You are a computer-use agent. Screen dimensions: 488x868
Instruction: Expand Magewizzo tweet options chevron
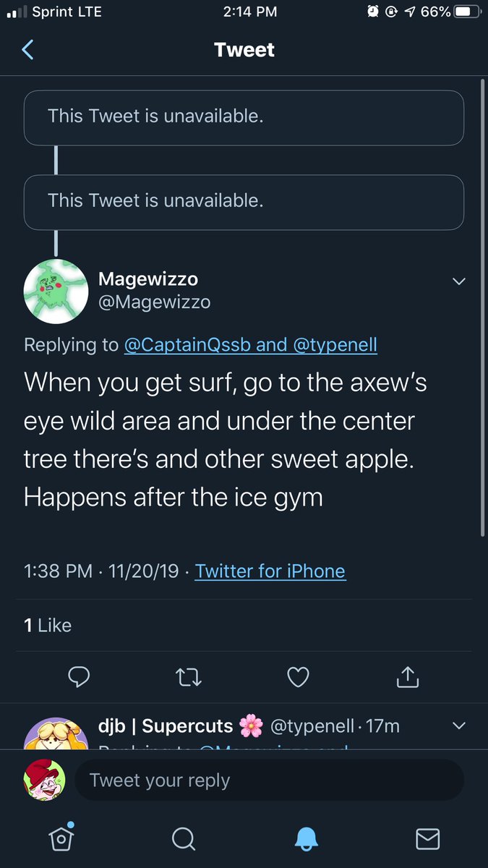(458, 281)
